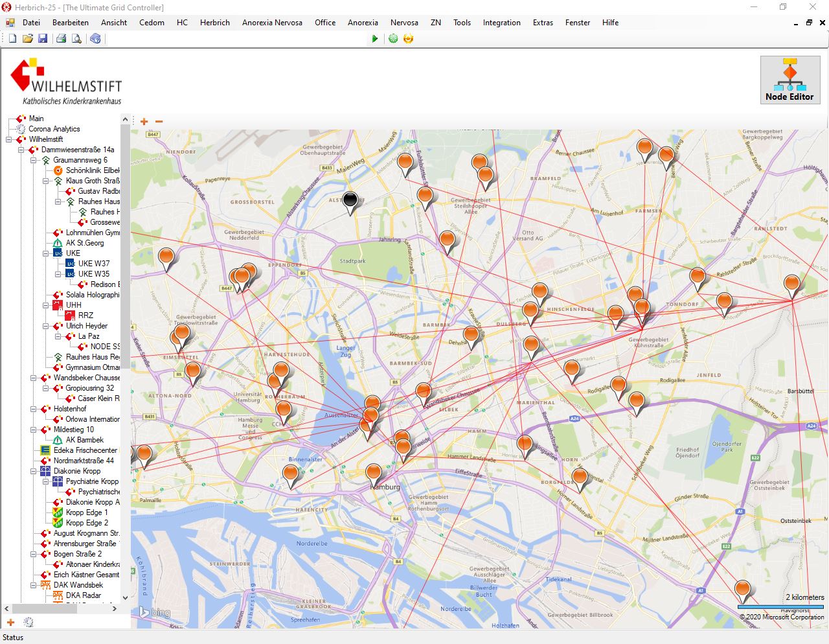The image size is (829, 644).
Task: Collapse the Dammwiesenstraße 14a node
Action: (21, 150)
